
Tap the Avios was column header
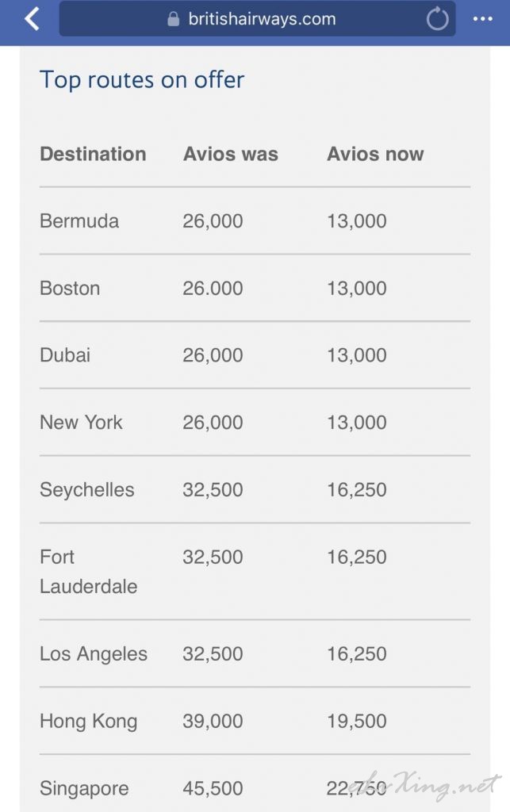click(231, 154)
